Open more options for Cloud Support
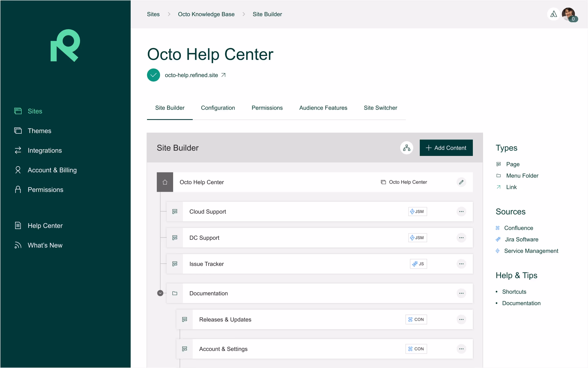This screenshot has height=368, width=588. pos(461,212)
